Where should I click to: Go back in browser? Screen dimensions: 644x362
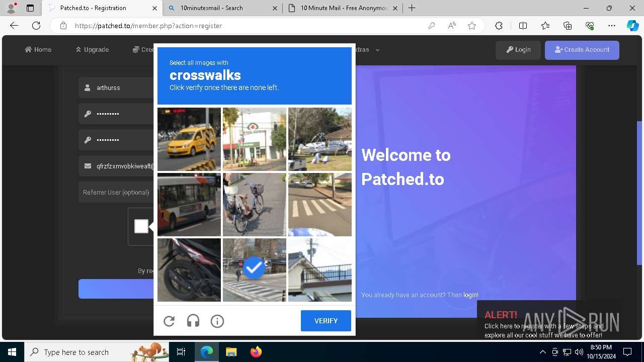(14, 26)
